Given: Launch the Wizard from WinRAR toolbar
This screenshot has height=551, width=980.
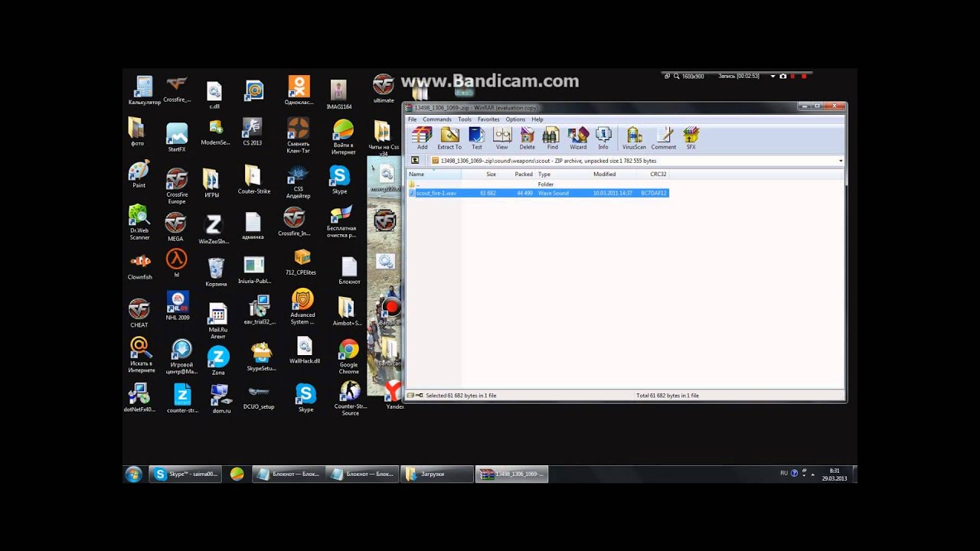Looking at the screenshot, I should click(578, 139).
